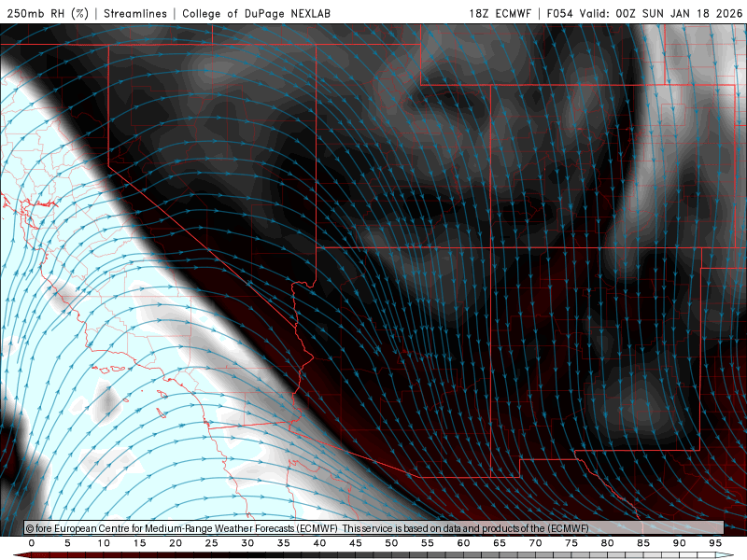This screenshot has width=747, height=560.
Task: Click the "20" colorbar tick label
Action: click(176, 543)
